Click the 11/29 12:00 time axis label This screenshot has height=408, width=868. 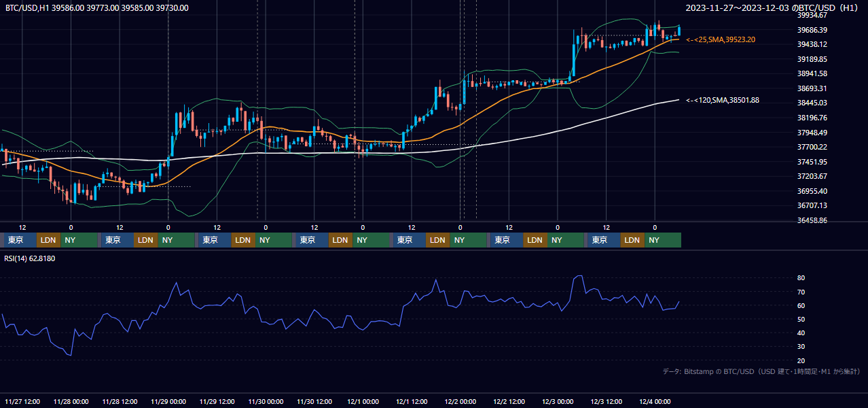point(217,402)
